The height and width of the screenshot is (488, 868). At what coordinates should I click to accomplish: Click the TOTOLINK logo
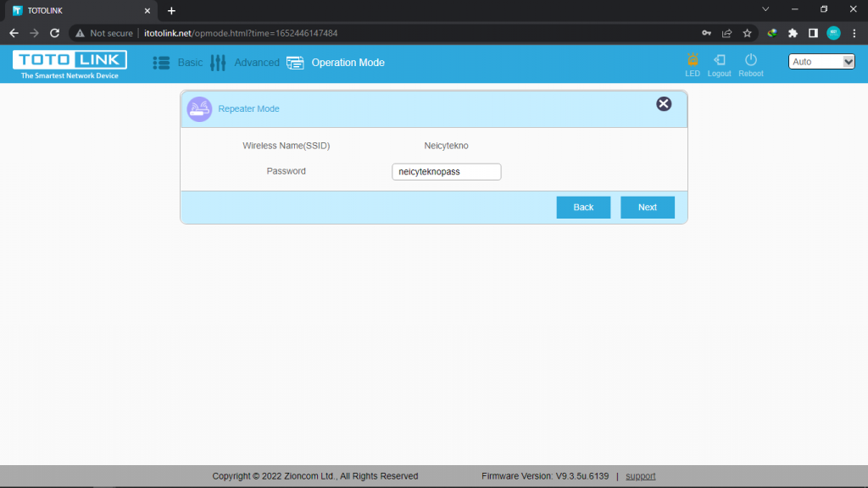coord(70,64)
